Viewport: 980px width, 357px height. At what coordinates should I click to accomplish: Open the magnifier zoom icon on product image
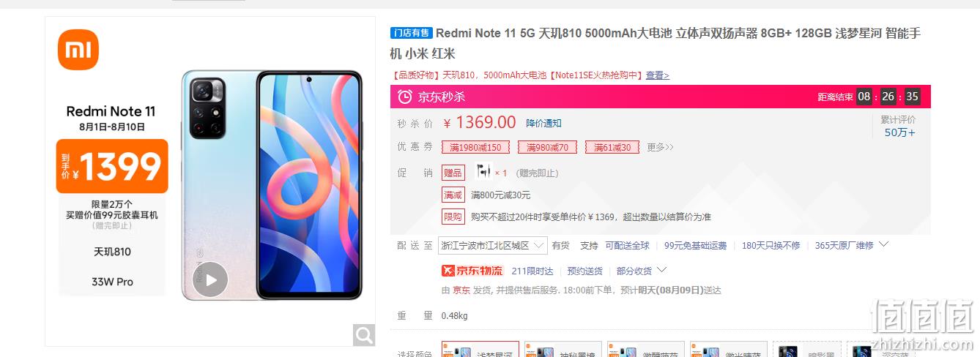click(x=364, y=335)
